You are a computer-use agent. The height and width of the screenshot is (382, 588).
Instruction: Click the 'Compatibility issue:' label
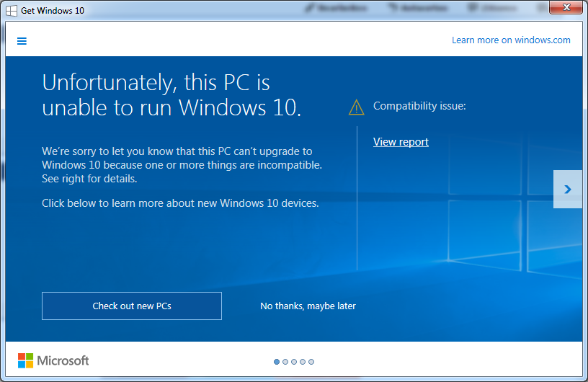click(419, 106)
